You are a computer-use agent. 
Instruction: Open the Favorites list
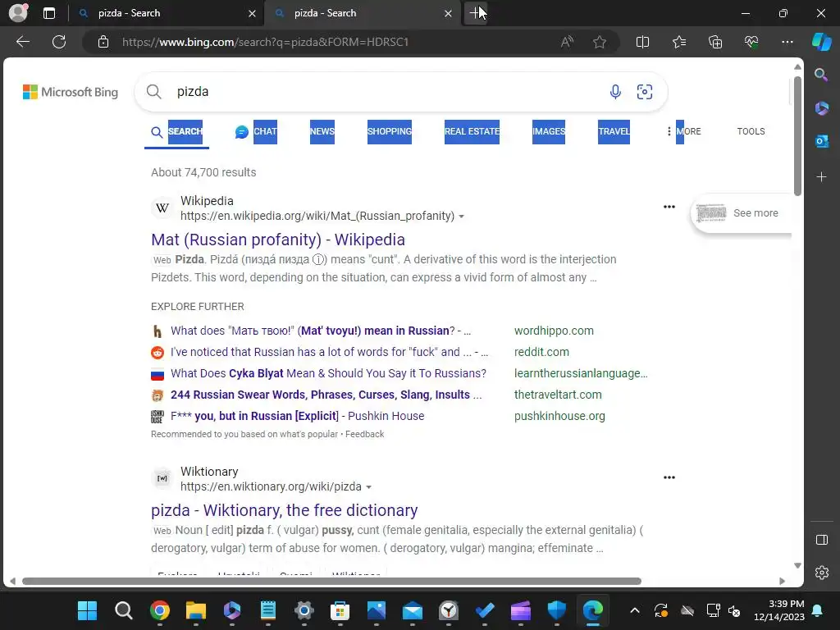tap(678, 42)
